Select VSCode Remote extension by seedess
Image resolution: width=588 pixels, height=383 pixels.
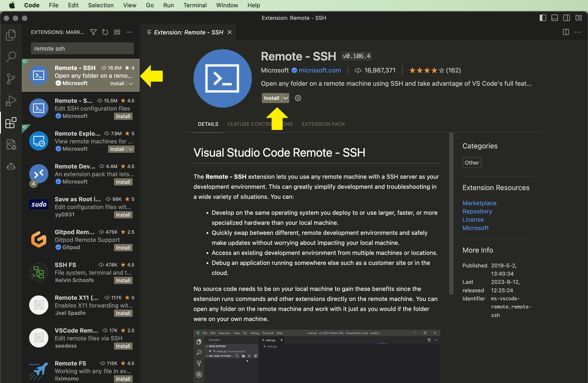point(80,338)
